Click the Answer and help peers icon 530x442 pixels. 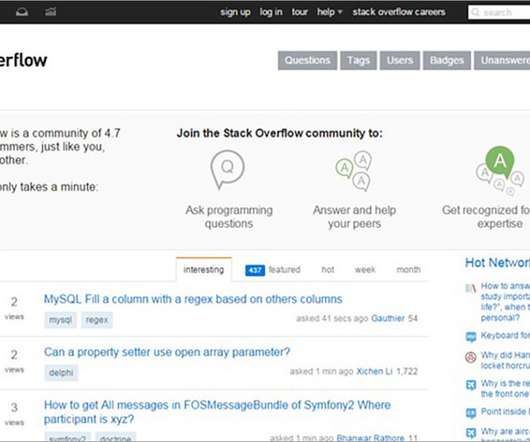click(x=354, y=171)
